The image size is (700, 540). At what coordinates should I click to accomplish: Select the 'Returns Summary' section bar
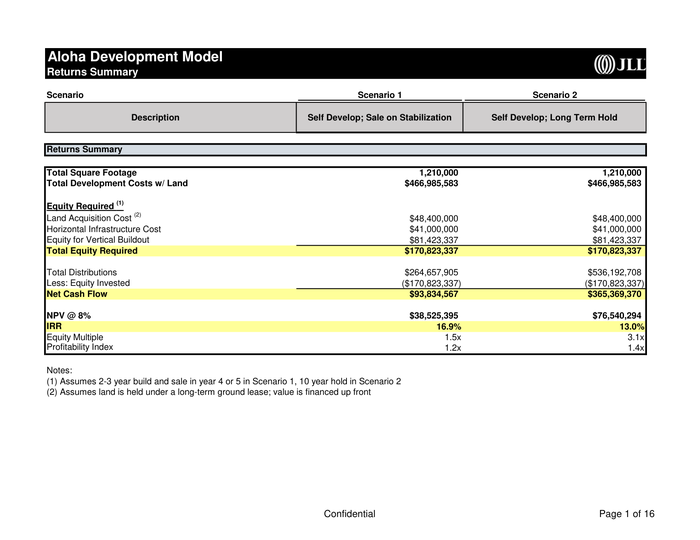tap(346, 150)
